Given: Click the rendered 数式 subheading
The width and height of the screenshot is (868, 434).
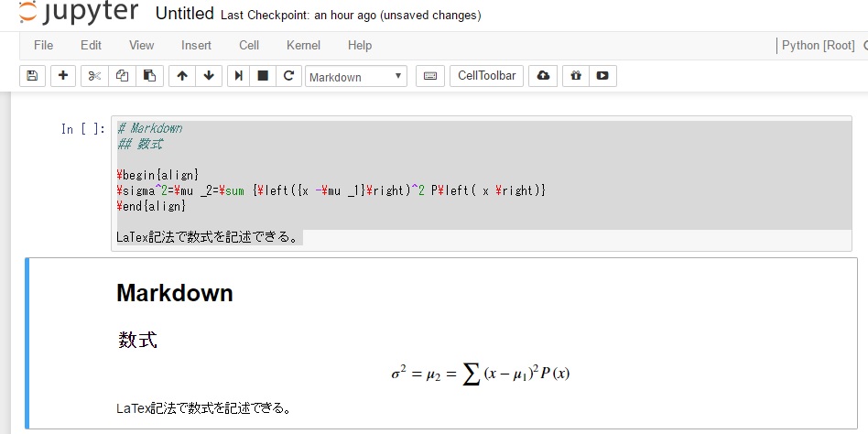Looking at the screenshot, I should (x=137, y=340).
